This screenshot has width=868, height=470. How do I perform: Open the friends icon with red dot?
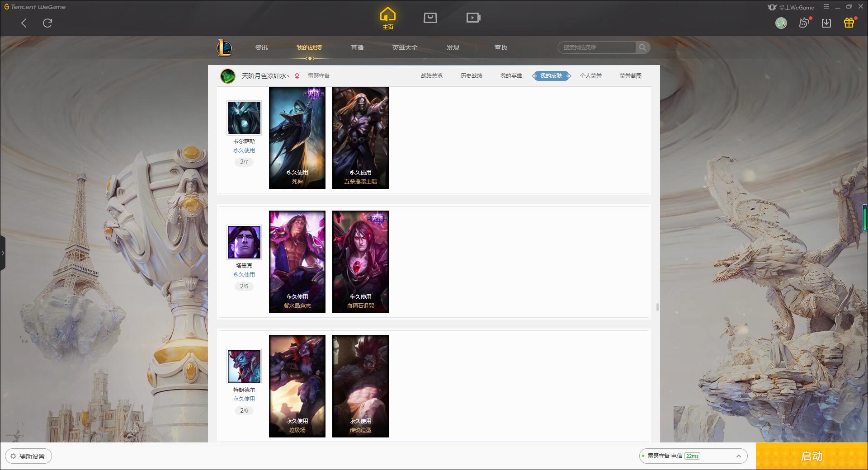[805, 23]
